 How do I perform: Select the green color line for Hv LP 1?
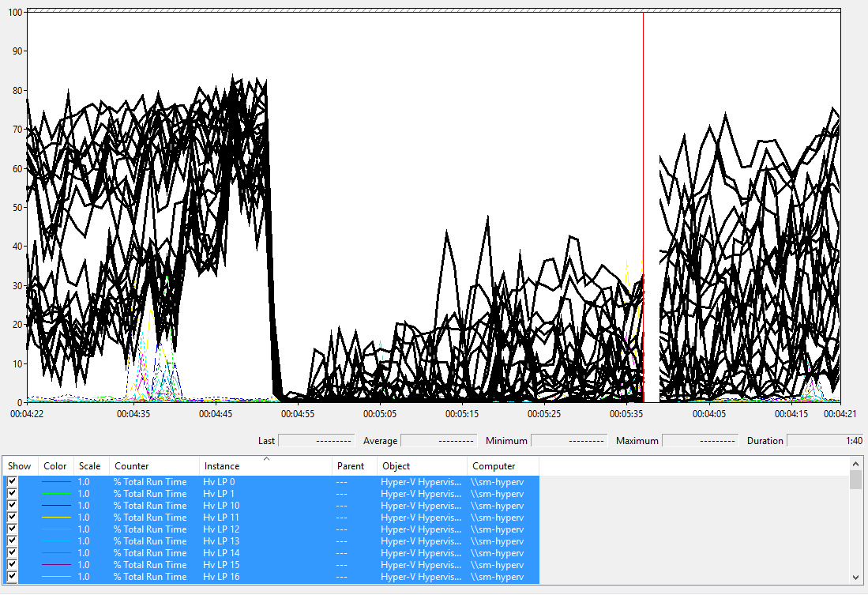[x=56, y=494]
